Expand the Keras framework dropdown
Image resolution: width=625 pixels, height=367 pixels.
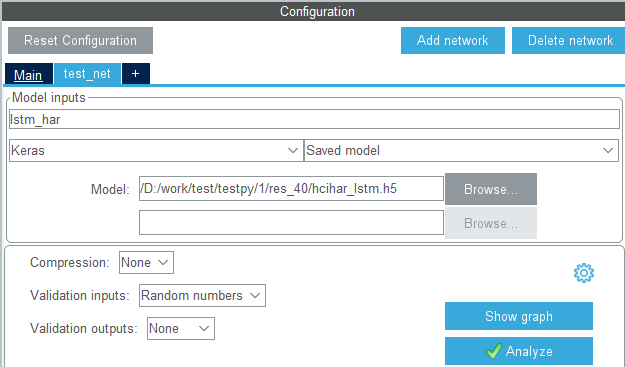tap(156, 150)
